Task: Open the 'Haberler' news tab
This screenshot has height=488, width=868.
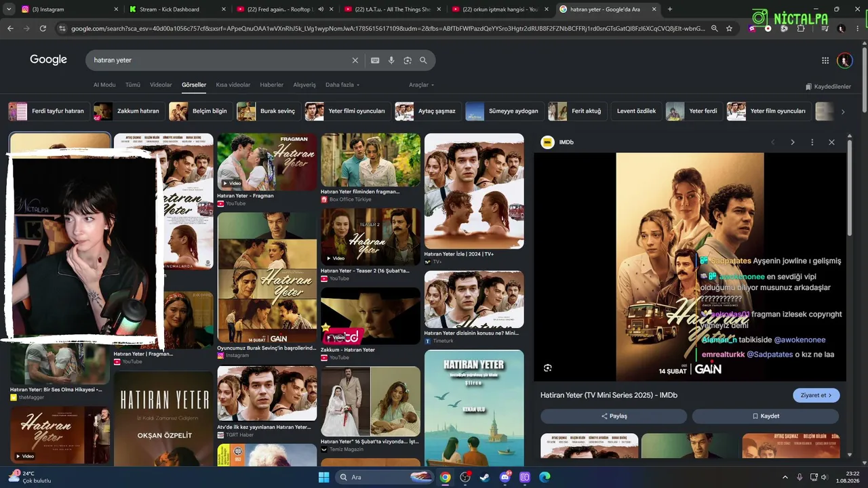Action: coord(272,85)
